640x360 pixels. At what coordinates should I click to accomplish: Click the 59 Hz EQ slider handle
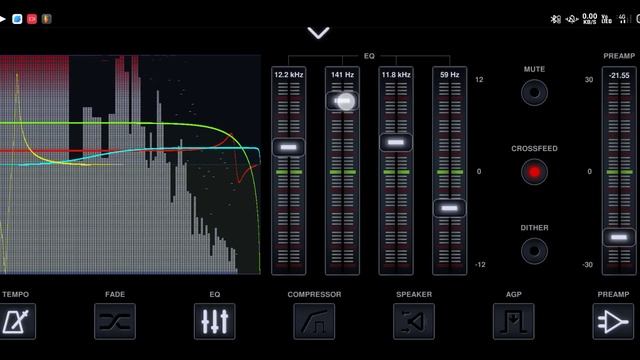449,208
